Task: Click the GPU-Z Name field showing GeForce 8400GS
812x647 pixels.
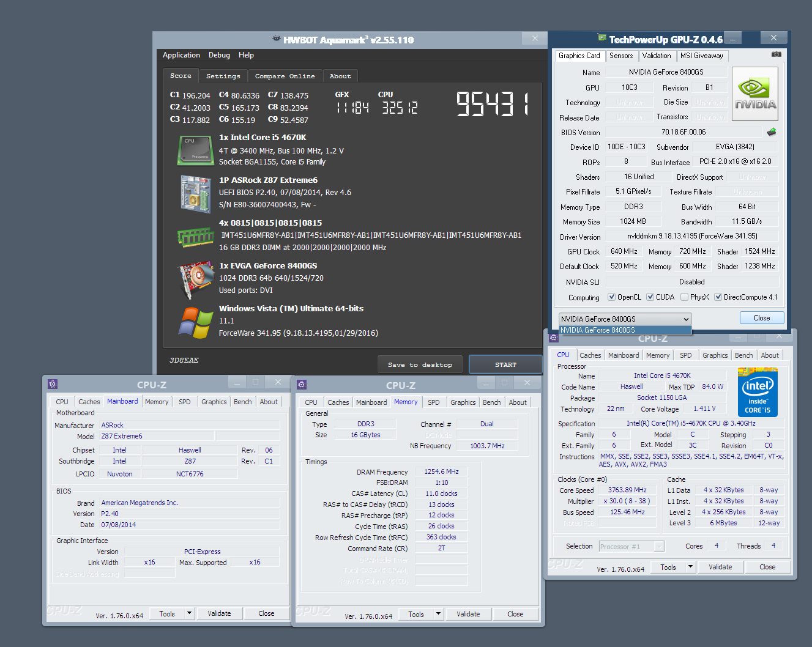Action: (x=666, y=72)
